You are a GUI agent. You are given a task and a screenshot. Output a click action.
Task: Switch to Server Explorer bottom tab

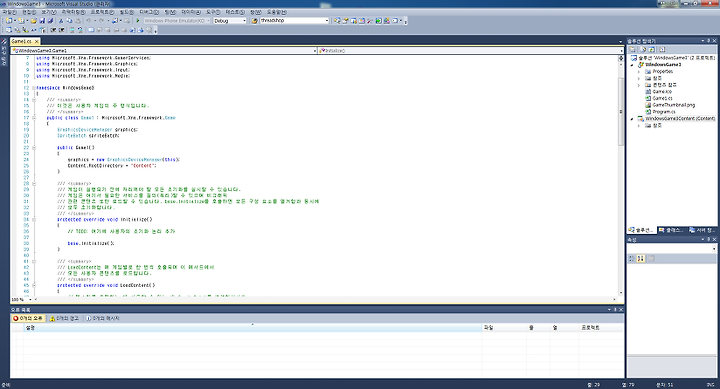[x=701, y=230]
